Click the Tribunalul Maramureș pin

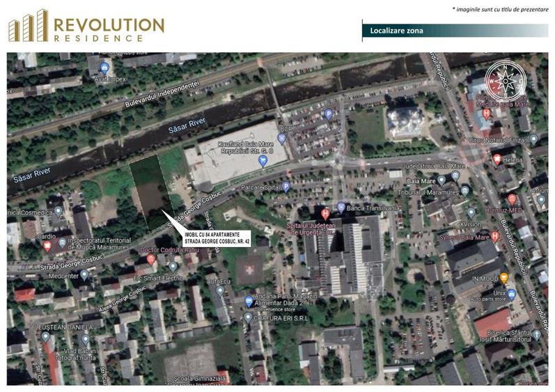[464, 191]
